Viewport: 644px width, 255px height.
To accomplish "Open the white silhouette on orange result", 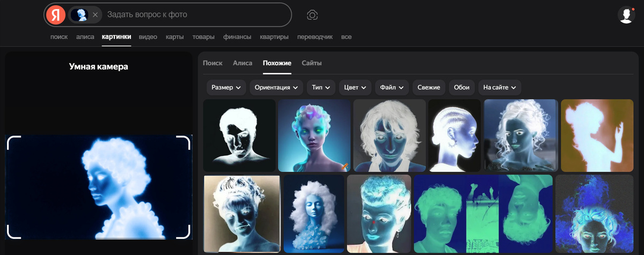I will [597, 135].
